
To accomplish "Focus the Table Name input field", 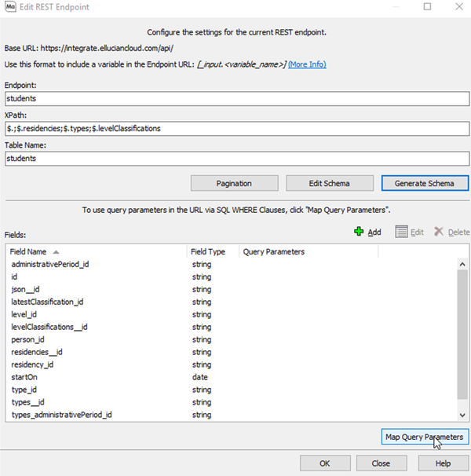I will (235, 158).
